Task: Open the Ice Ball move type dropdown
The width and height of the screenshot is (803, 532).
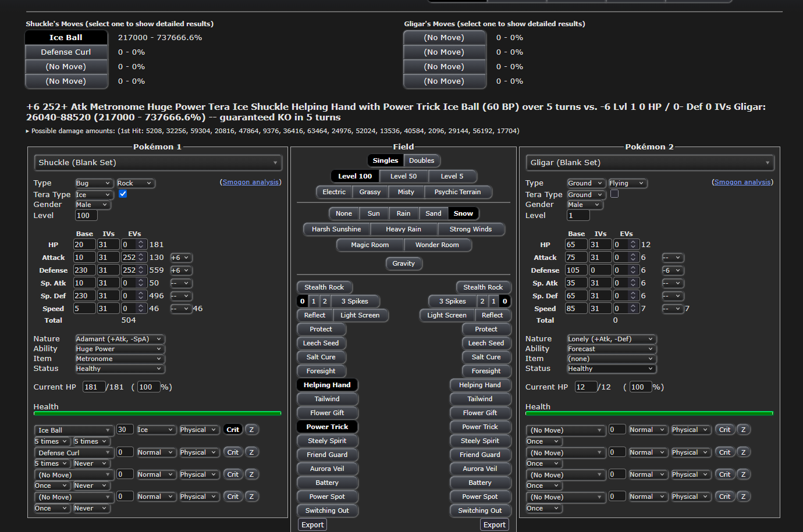Action: click(x=156, y=430)
